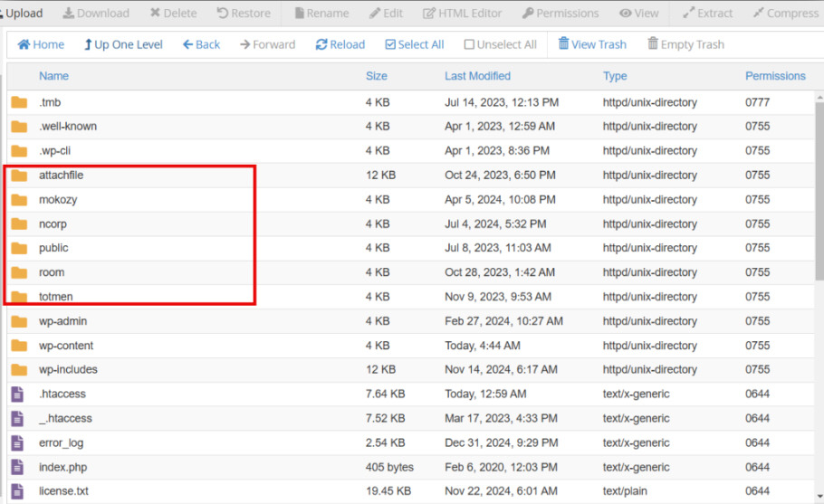Click the Extract toolbar button
Viewport: 824px width, 504px height.
pyautogui.click(x=707, y=14)
